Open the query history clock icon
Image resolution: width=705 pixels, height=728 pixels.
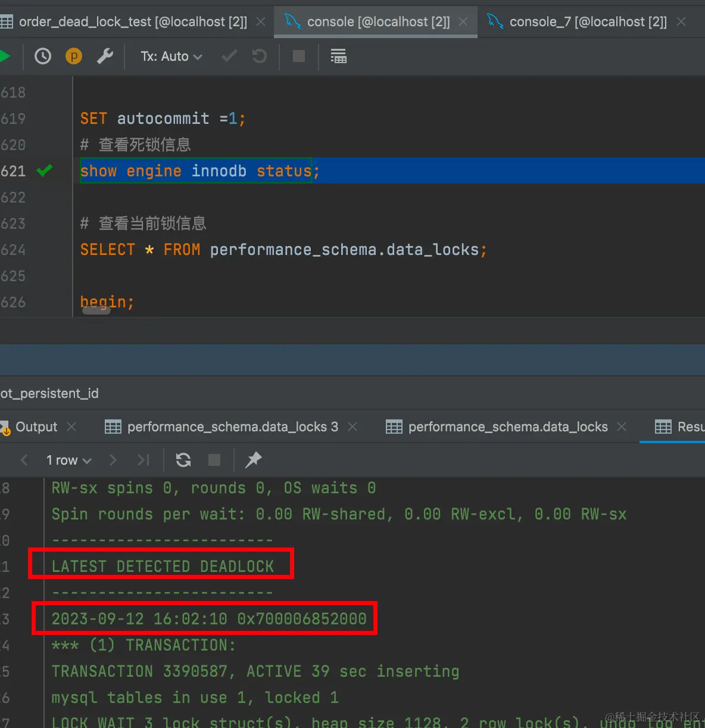(43, 57)
